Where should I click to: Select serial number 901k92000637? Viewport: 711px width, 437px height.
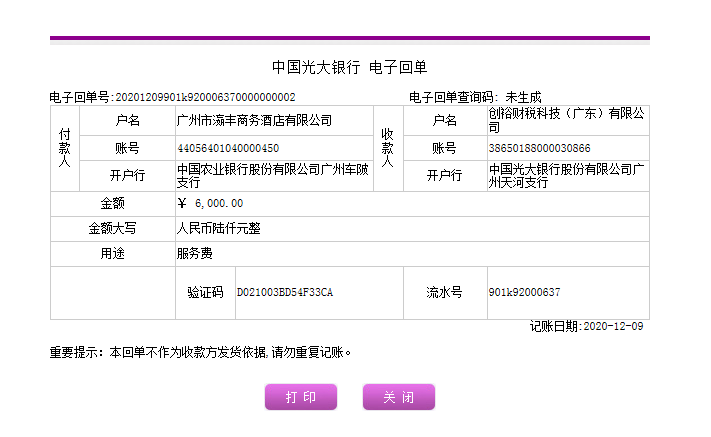click(524, 292)
